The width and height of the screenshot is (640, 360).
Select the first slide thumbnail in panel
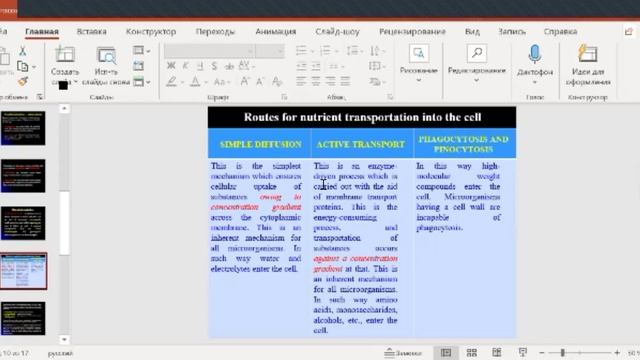pos(23,128)
